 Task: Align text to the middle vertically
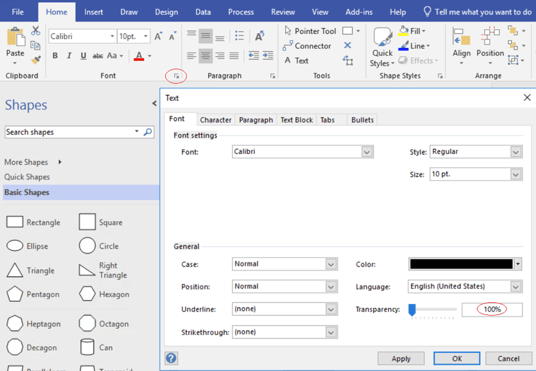coord(205,36)
